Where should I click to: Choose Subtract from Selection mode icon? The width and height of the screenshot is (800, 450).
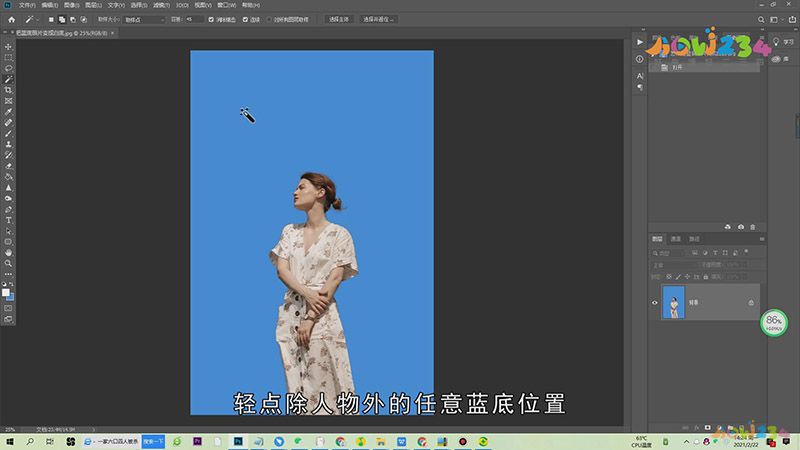point(72,19)
